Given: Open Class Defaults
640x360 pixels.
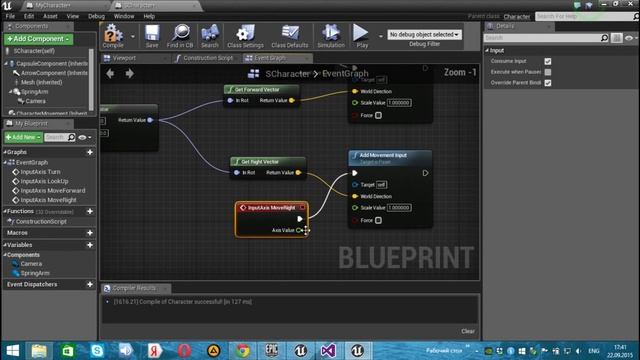Looking at the screenshot, I should coord(290,36).
